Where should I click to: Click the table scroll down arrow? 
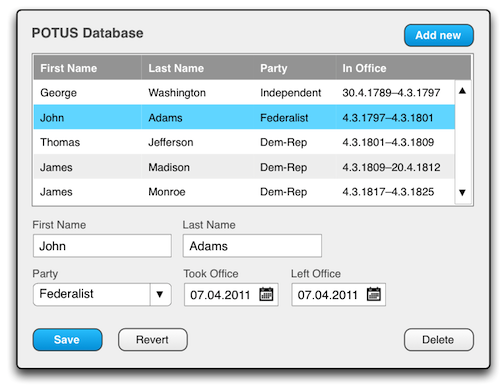point(462,192)
